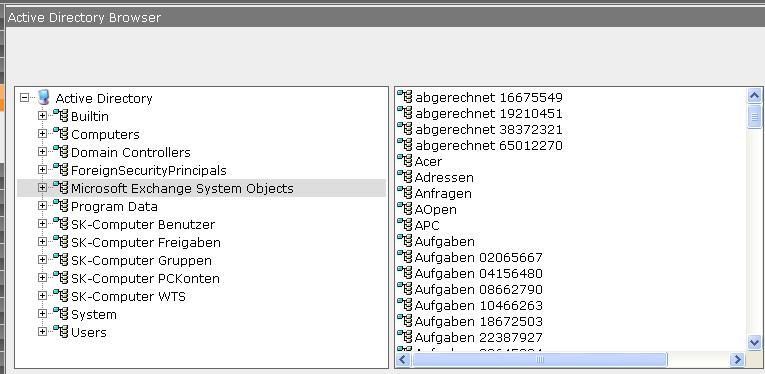
Task: Click the System node icon
Action: (60, 314)
